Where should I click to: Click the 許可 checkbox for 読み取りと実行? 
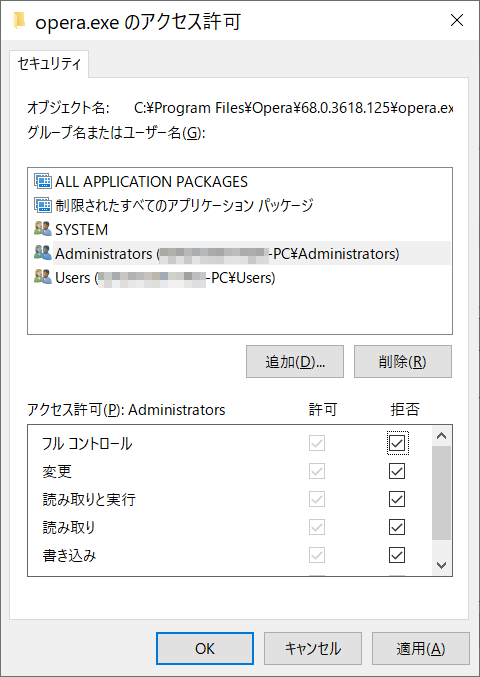click(317, 499)
